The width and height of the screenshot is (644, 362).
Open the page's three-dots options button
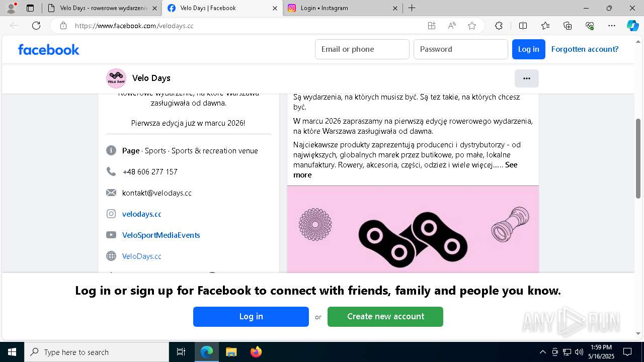click(527, 78)
